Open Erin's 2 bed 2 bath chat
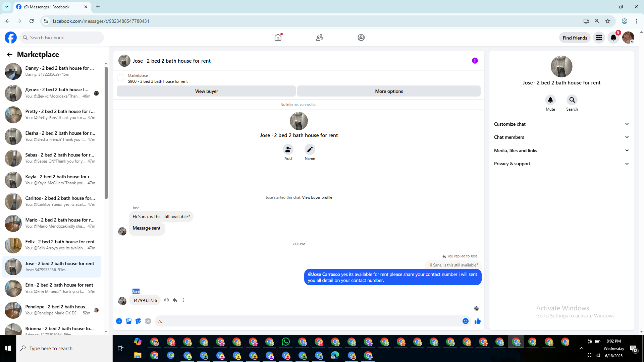The image size is (644, 362). pos(52,288)
